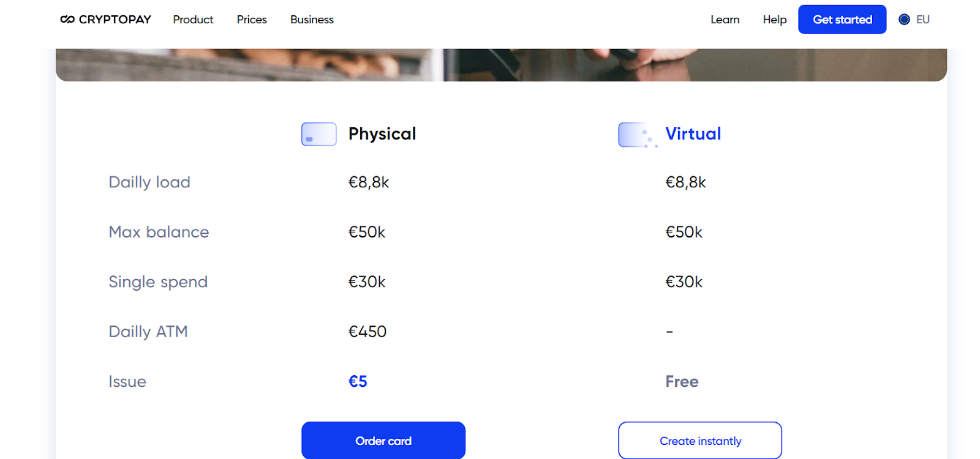Image resolution: width=980 pixels, height=459 pixels.
Task: Click the EU flag globe icon
Action: [x=904, y=20]
